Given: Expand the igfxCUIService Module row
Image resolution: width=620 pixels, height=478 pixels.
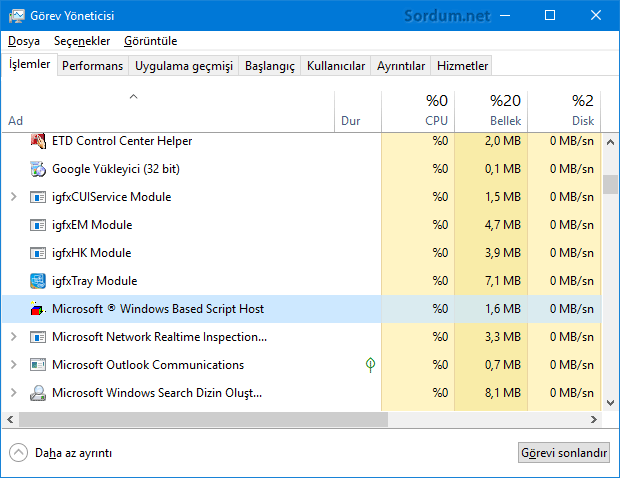Looking at the screenshot, I should click(13, 196).
